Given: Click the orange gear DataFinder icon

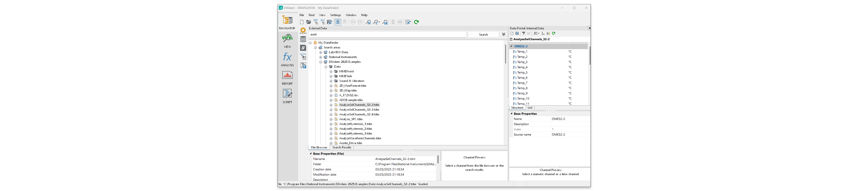Looking at the screenshot, I should (303, 30).
